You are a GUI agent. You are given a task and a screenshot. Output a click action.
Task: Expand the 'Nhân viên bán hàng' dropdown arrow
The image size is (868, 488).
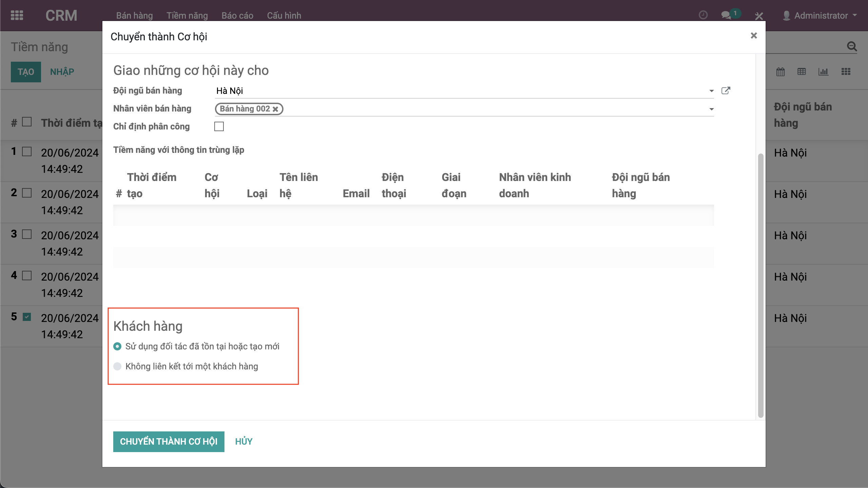pyautogui.click(x=711, y=109)
